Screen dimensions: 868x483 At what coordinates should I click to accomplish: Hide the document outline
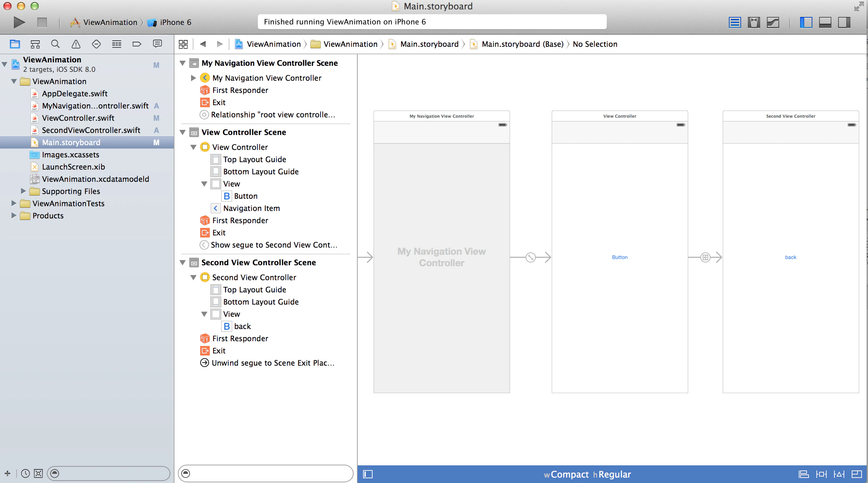[368, 474]
